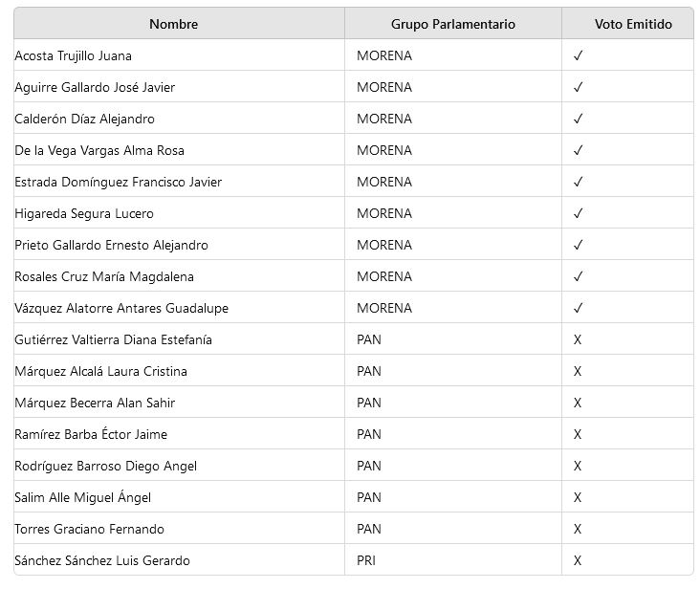The width and height of the screenshot is (700, 589).
Task: Click the checkmark beside Aguirre Gallardo José Javier
Action: (578, 87)
